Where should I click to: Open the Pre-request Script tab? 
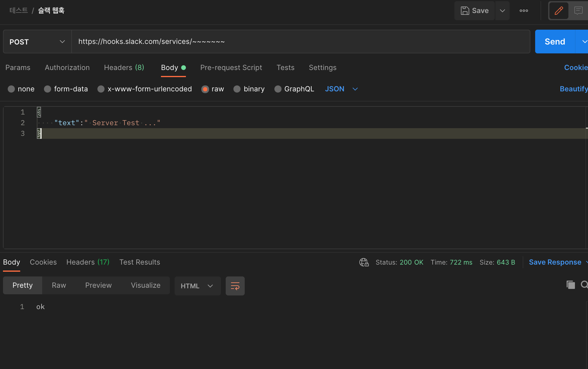(231, 68)
